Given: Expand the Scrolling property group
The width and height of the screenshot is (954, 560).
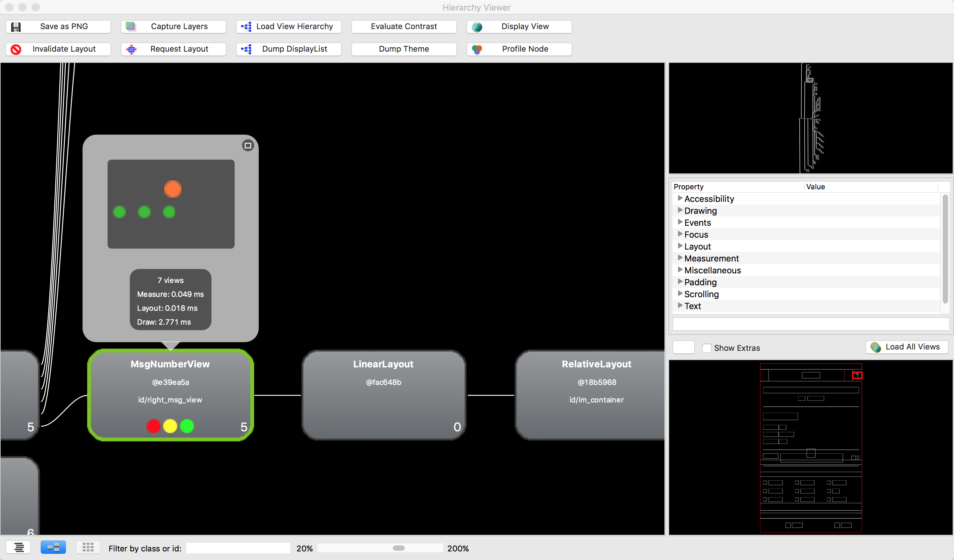Looking at the screenshot, I should [680, 294].
